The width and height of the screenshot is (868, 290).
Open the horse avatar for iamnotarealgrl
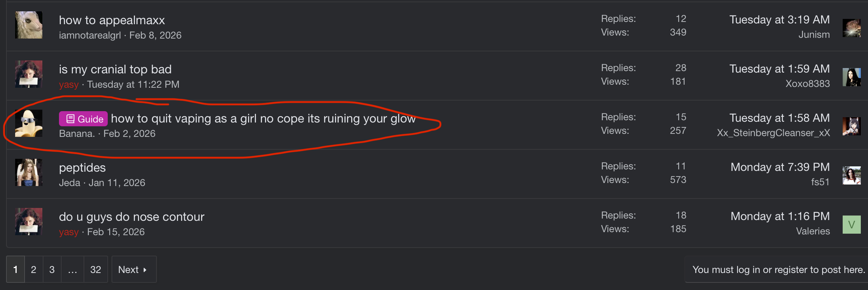click(29, 25)
